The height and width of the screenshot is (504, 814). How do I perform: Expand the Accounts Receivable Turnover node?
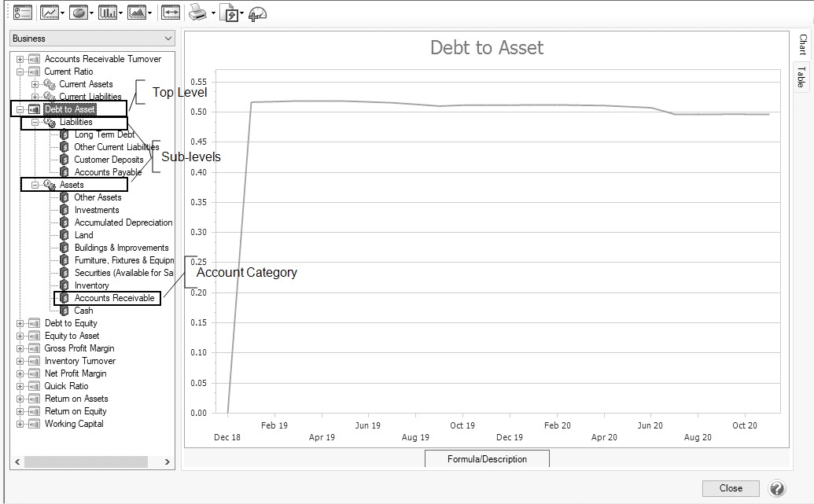pos(20,59)
